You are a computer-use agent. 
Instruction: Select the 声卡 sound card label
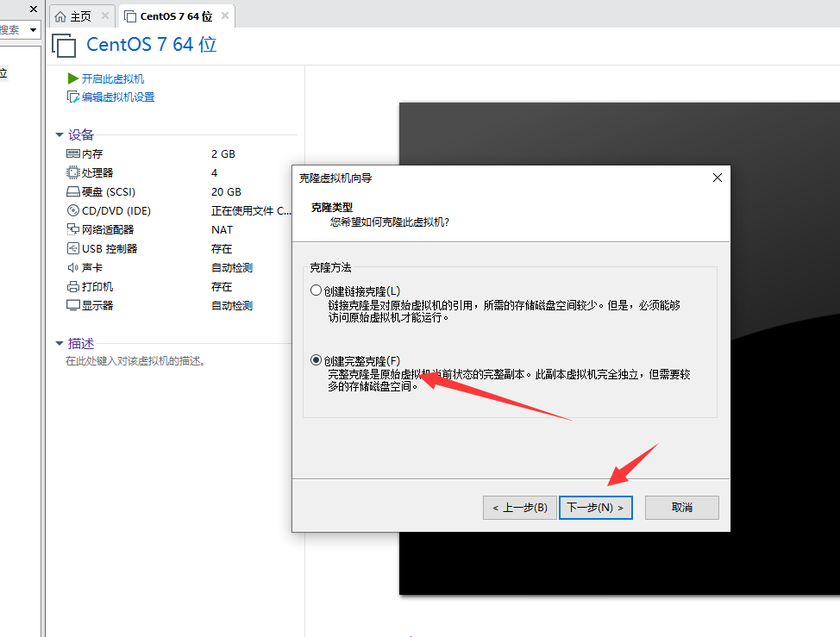92,268
